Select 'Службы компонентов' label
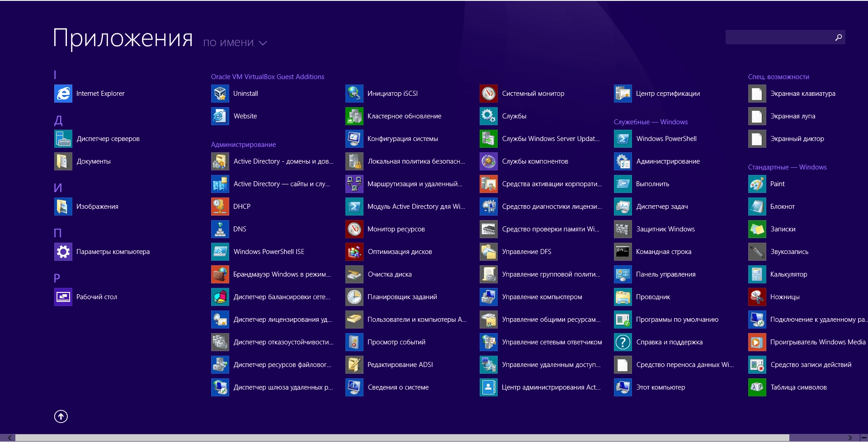The width and height of the screenshot is (868, 442). 535,161
